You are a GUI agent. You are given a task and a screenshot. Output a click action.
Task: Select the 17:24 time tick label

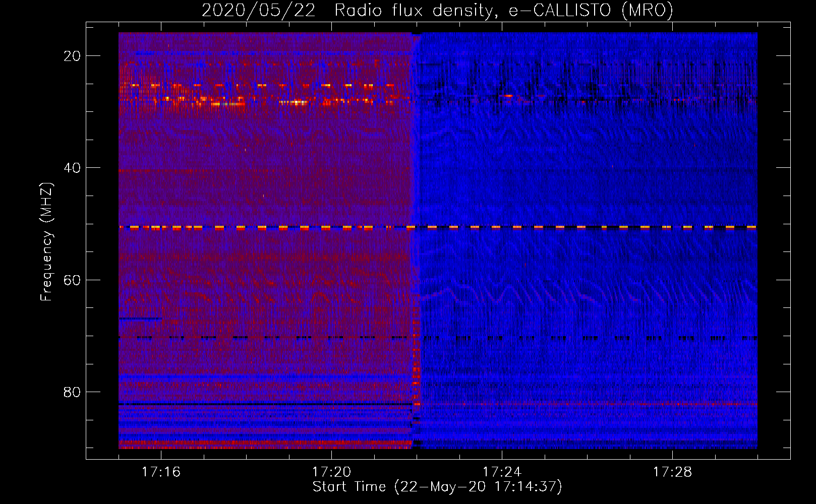point(502,472)
